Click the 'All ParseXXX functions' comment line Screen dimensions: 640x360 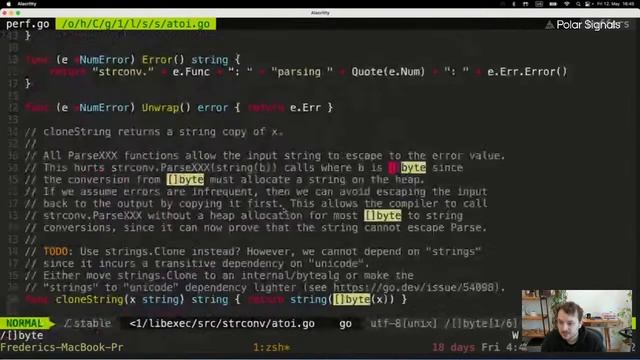(265, 156)
